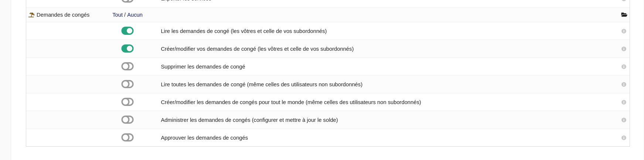The image size is (644, 160).
Task: Collapse the Demandes de congés folder icon
Action: point(624,15)
